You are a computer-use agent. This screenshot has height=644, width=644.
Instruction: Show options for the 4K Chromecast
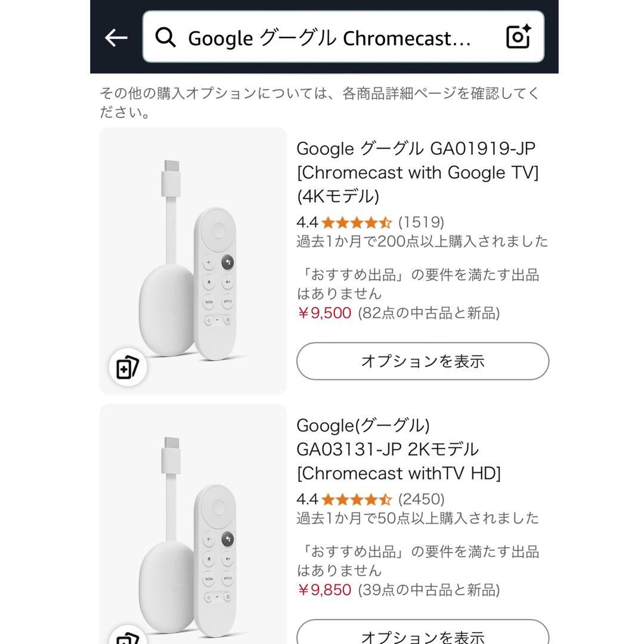click(423, 361)
